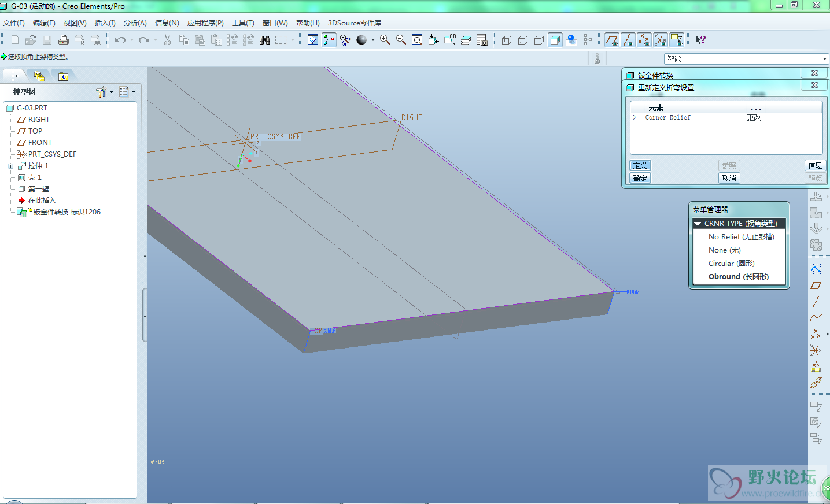Viewport: 830px width, 504px height.
Task: Toggle the Spin Center icon
Action: 329,40
